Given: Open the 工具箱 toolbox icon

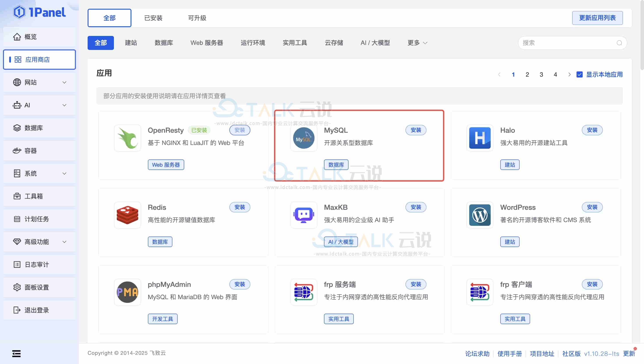Looking at the screenshot, I should tap(17, 196).
